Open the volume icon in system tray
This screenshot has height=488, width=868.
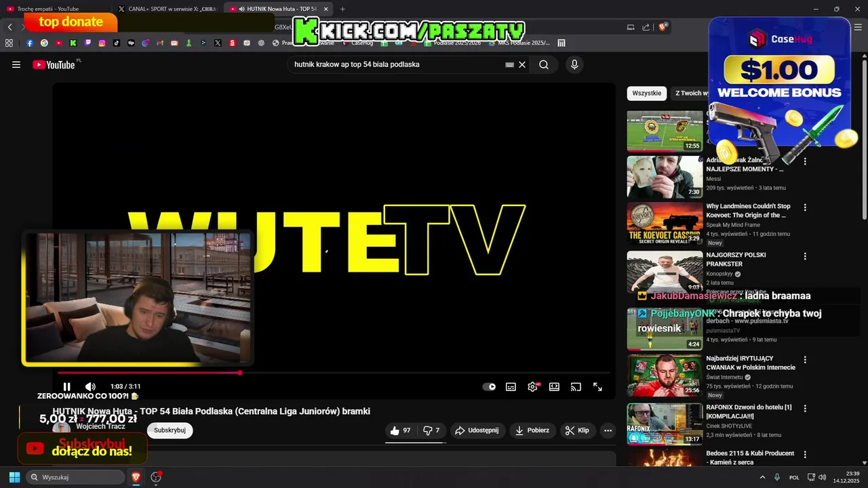point(823,477)
